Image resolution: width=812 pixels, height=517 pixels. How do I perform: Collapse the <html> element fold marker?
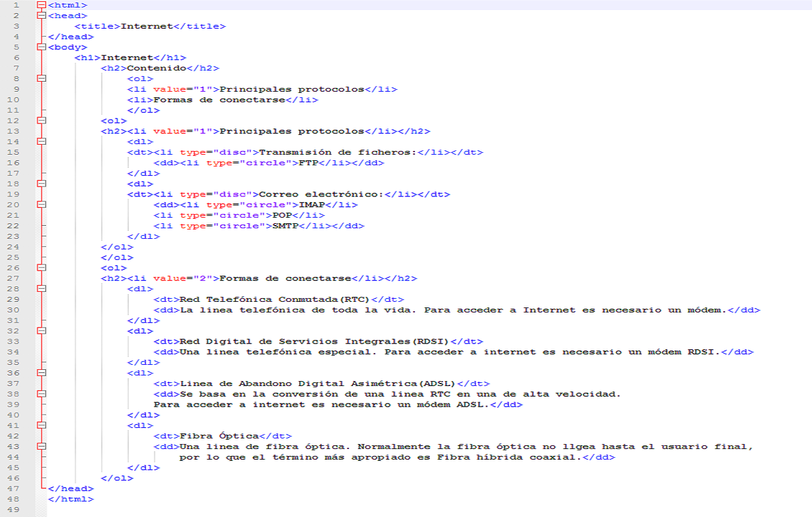click(41, 5)
